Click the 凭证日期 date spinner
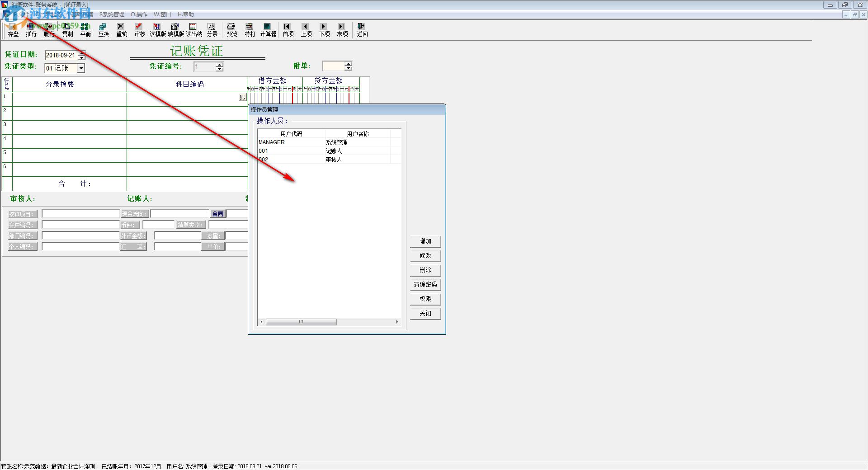The height and width of the screenshot is (470, 868). (81, 55)
